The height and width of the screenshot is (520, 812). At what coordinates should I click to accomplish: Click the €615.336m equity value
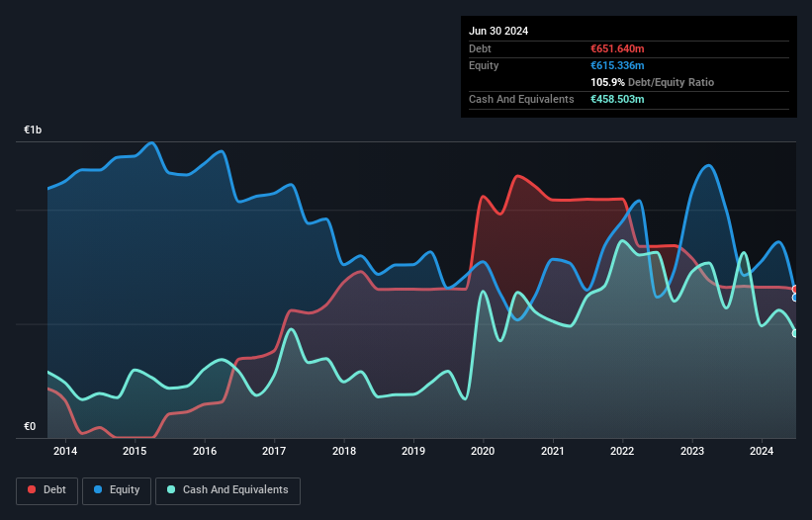(x=617, y=65)
